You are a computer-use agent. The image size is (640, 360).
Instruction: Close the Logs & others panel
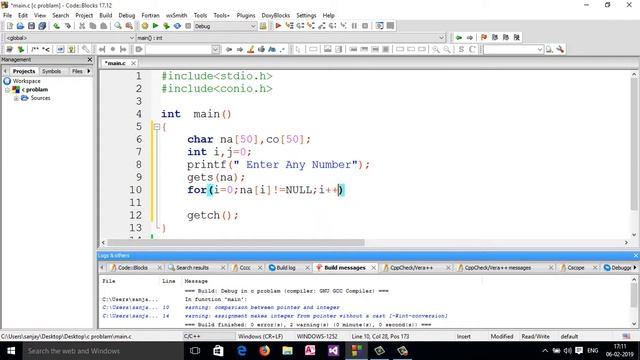pos(636,256)
